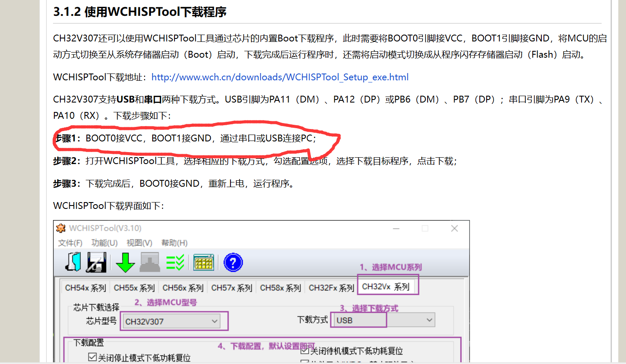626x364 pixels.
Task: Click the 步骤1 BOOT0接VCC instruction line
Action: 185,138
